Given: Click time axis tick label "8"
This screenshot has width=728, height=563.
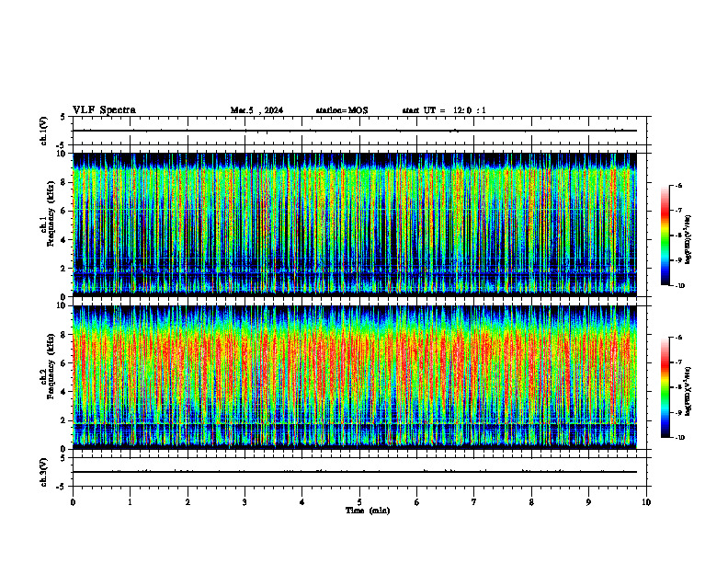Looking at the screenshot, I should [x=531, y=502].
